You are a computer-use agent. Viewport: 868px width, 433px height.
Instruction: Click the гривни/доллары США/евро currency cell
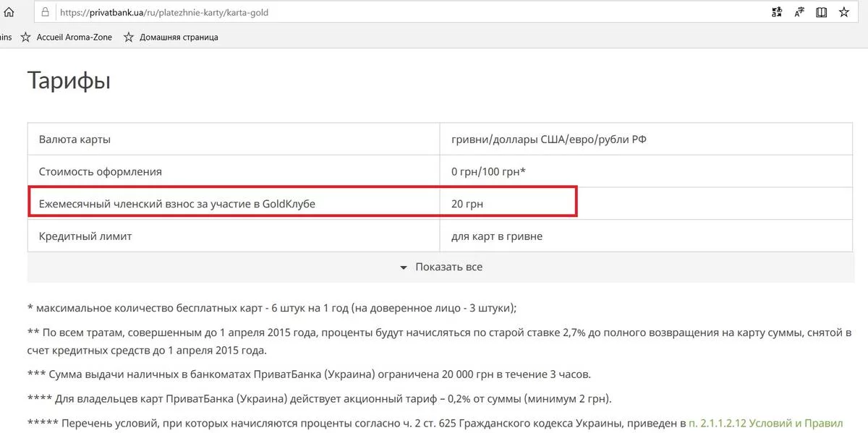pos(548,140)
